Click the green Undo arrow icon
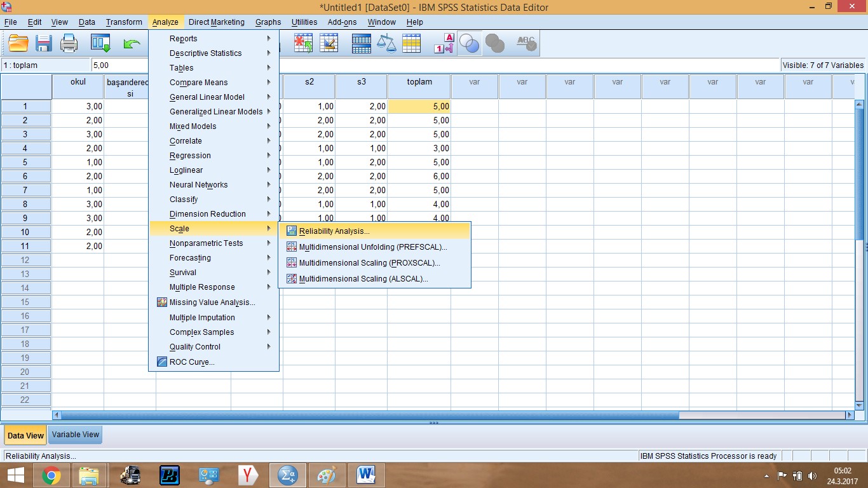Screen dimensions: 868x488 [x=132, y=43]
